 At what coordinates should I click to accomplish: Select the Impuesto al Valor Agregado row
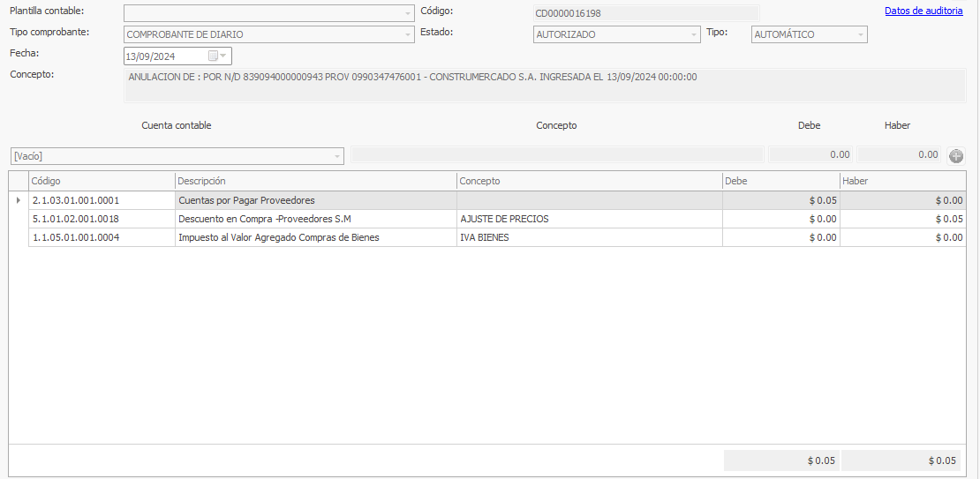tap(314, 237)
